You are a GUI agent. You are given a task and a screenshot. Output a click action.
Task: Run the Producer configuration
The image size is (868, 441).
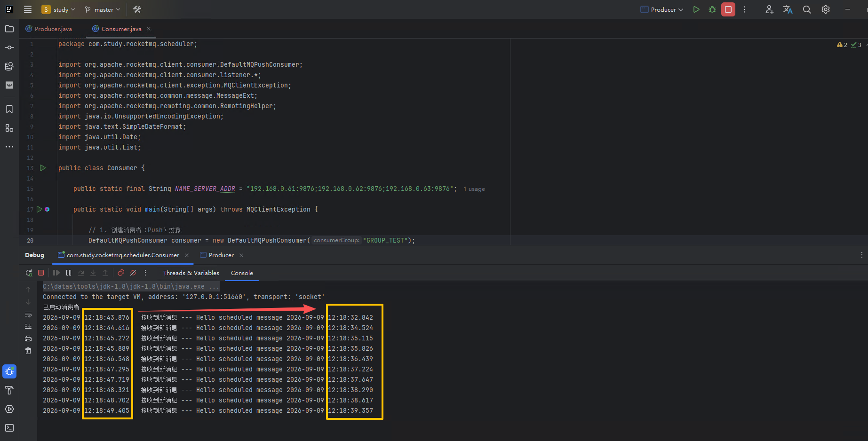(x=696, y=9)
